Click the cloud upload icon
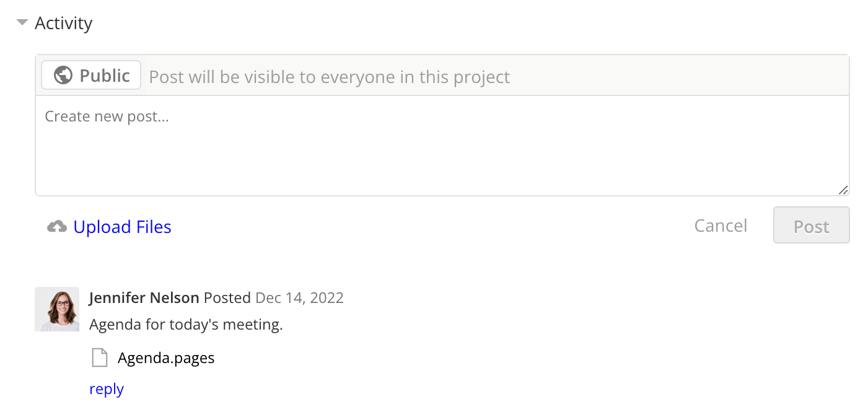 [x=57, y=227]
